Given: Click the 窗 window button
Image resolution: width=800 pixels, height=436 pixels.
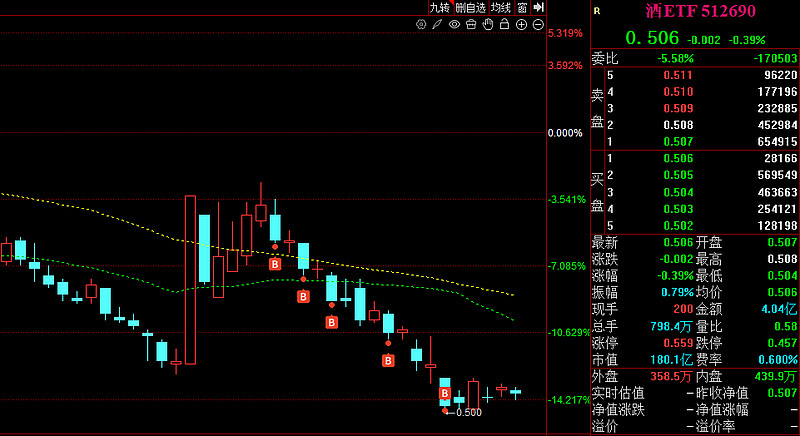Looking at the screenshot, I should [522, 7].
